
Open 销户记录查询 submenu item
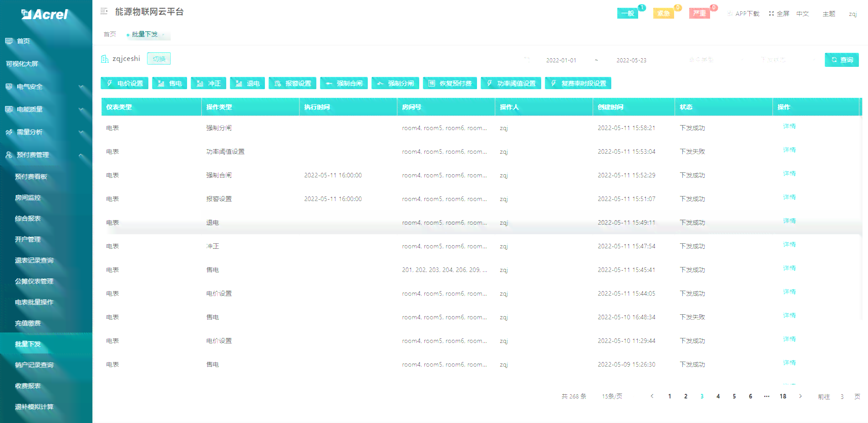[46, 365]
